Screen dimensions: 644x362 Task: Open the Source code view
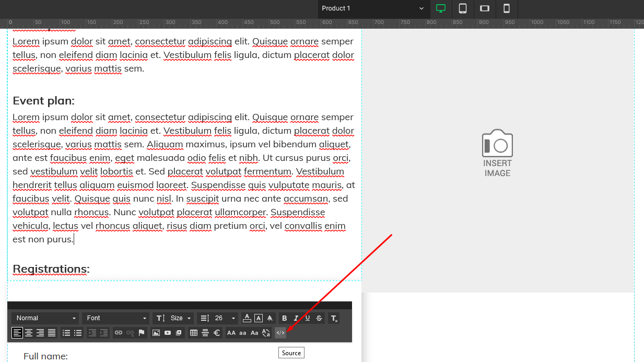[280, 333]
